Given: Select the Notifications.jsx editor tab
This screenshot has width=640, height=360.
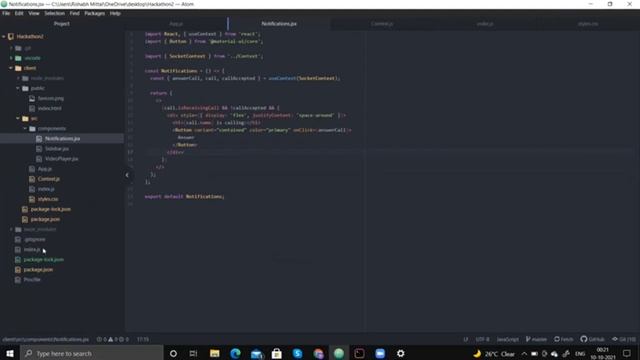Looking at the screenshot, I should click(x=279, y=24).
